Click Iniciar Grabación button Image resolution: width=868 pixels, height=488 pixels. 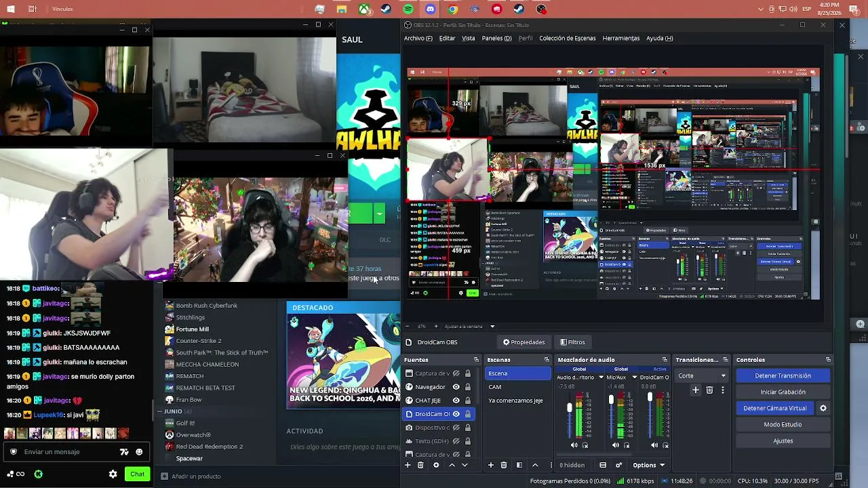coord(783,392)
